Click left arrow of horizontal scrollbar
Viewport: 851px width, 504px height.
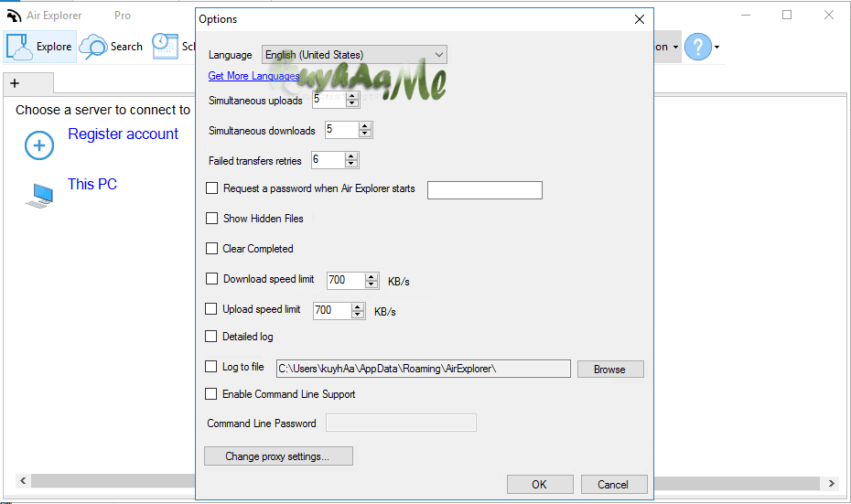[23, 481]
